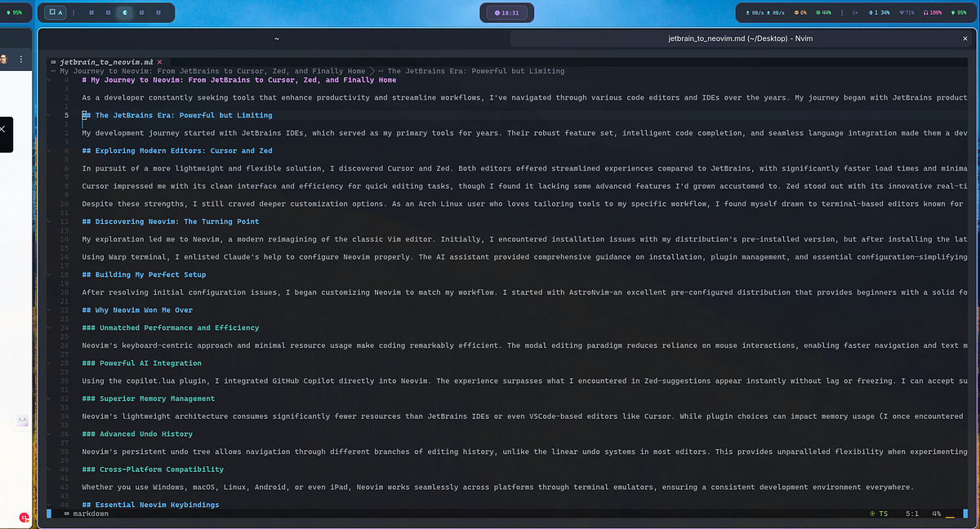Click the '## Exploring Modern Editors: Cursor and Zed' heading

(177, 151)
